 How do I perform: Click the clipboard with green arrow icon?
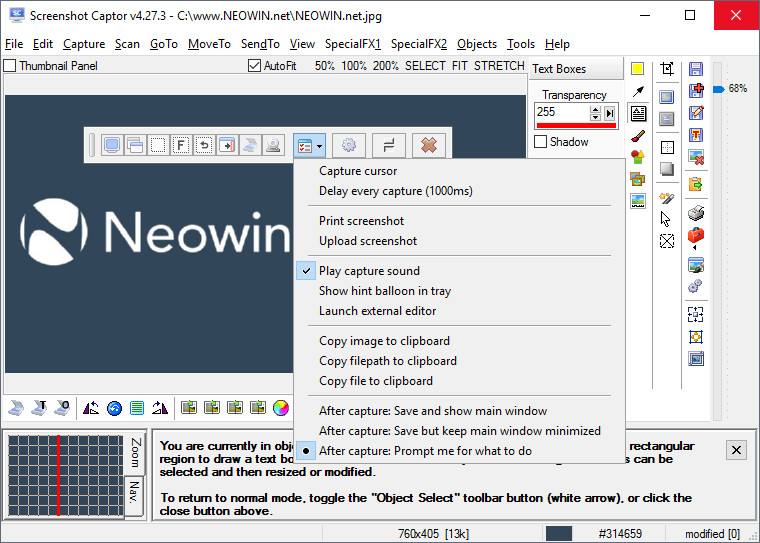tap(696, 184)
